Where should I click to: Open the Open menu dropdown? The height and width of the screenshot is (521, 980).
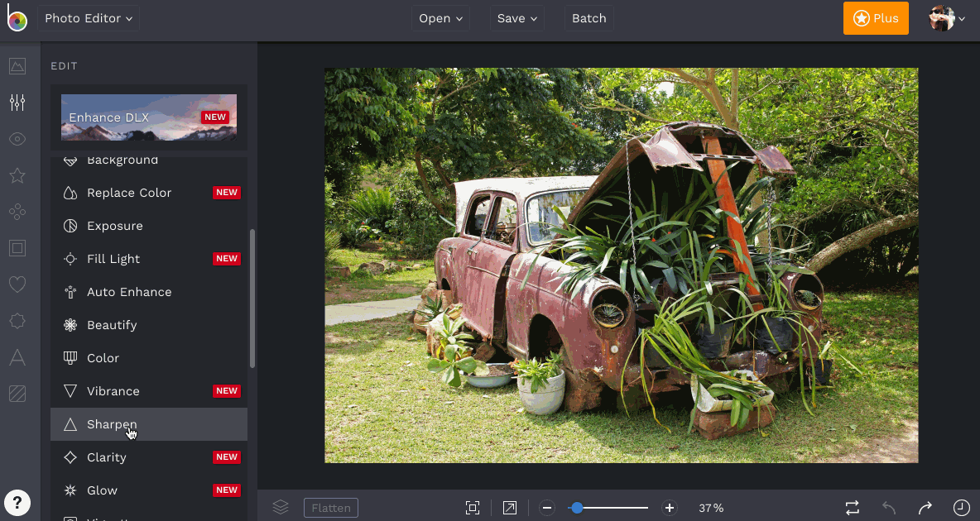click(440, 18)
